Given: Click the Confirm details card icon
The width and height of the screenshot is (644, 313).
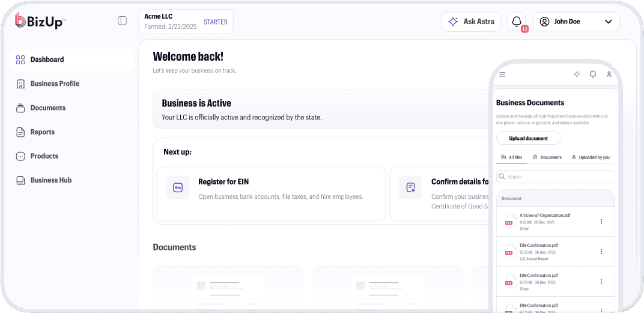Looking at the screenshot, I should (x=411, y=187).
